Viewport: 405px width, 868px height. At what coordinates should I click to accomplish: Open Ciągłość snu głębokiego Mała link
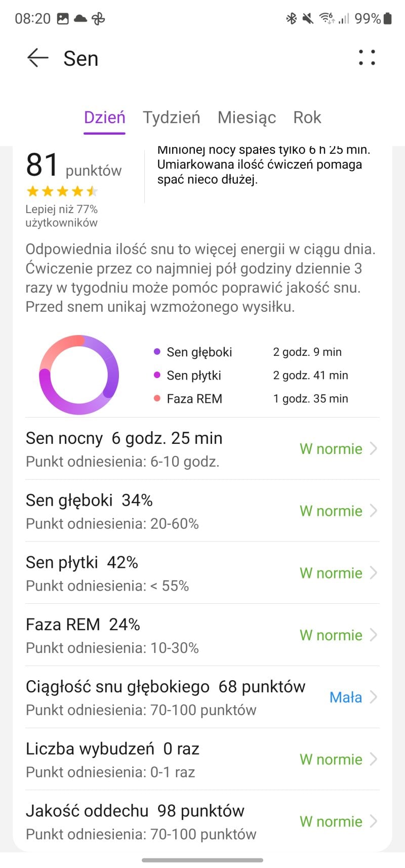[x=346, y=697]
